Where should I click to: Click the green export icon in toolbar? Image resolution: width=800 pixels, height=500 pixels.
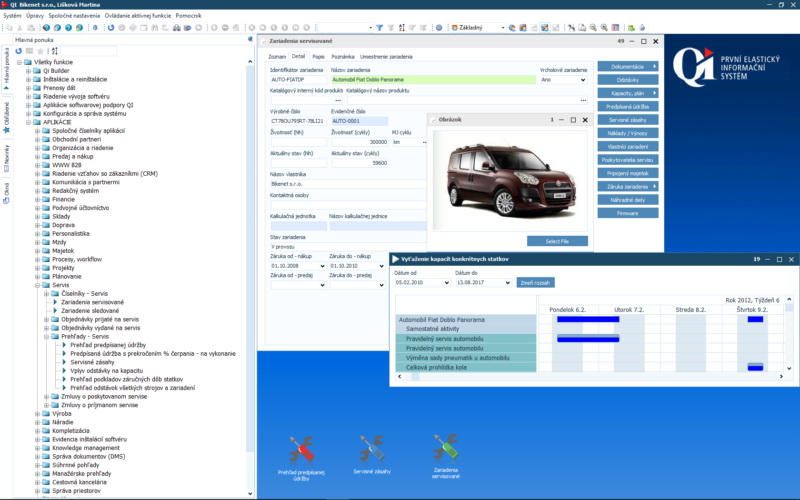631,28
